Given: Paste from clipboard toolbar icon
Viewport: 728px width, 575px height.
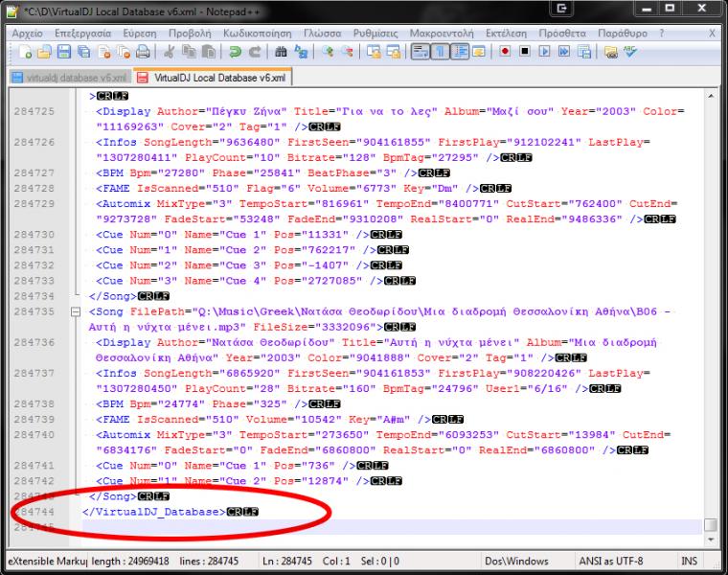Looking at the screenshot, I should tap(209, 52).
